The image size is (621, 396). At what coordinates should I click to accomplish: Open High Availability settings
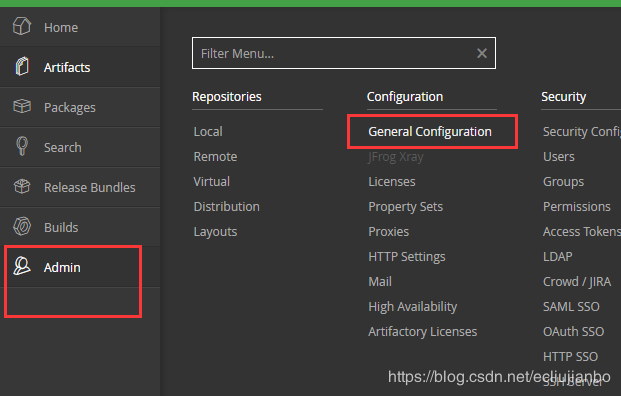tap(413, 307)
